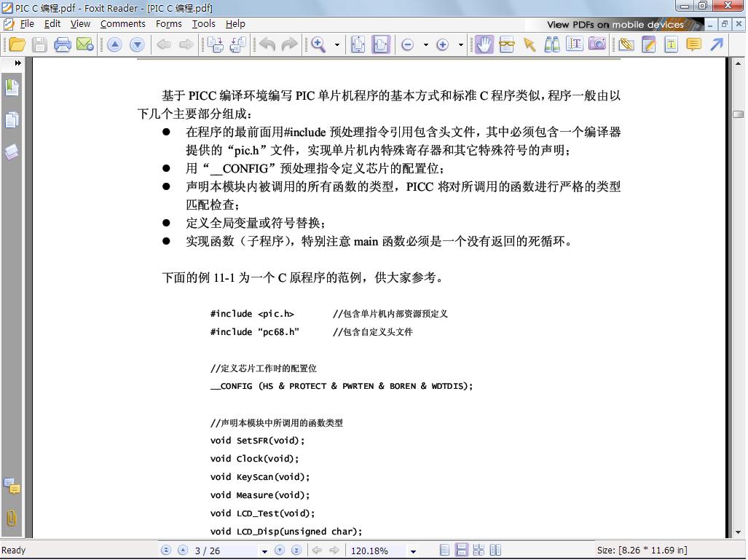
Task: Click the next view right arrow in toolbar
Action: point(186,45)
